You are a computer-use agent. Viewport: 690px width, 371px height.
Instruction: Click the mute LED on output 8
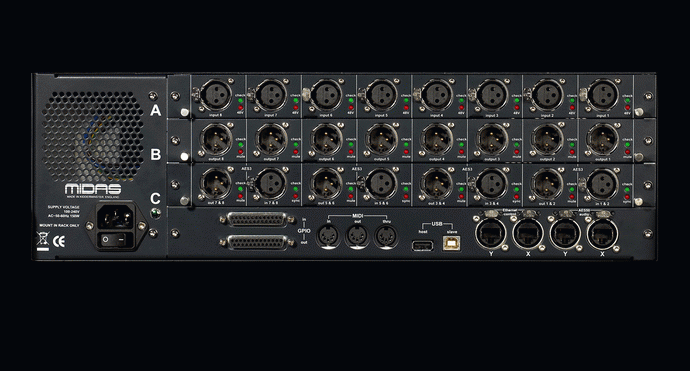[240, 151]
